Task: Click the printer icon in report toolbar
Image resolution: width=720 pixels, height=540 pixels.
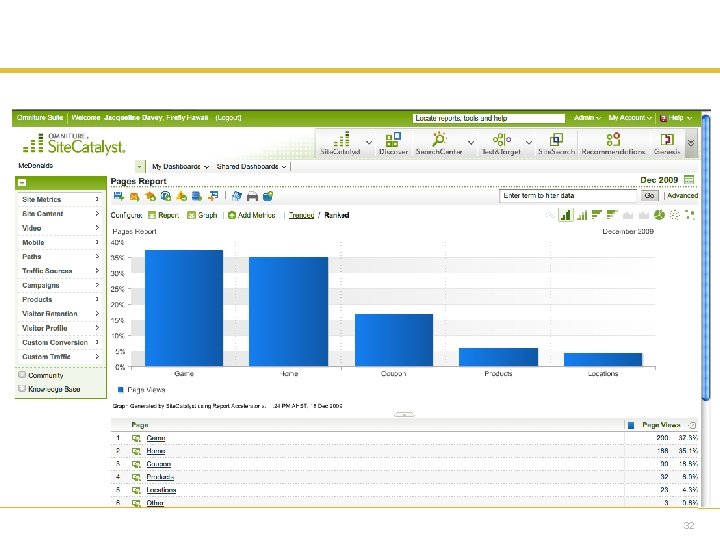Action: 252,197
